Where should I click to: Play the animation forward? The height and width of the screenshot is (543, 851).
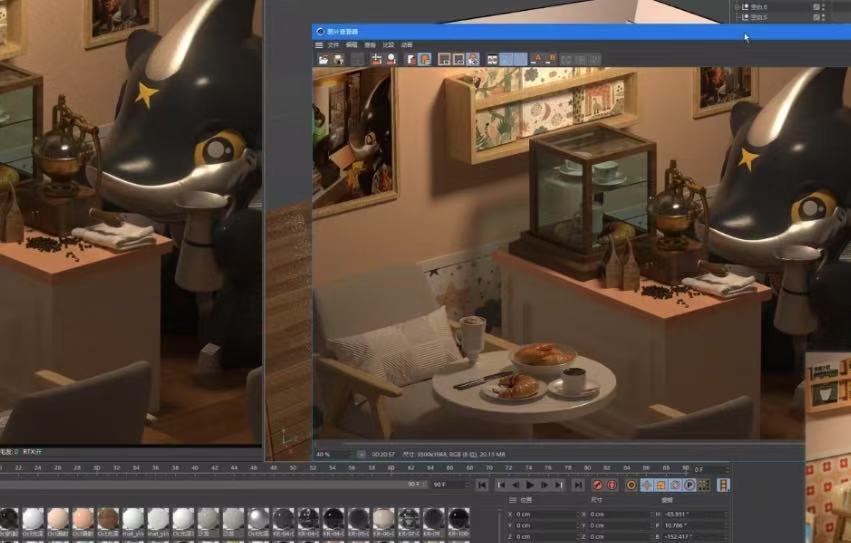tap(530, 485)
